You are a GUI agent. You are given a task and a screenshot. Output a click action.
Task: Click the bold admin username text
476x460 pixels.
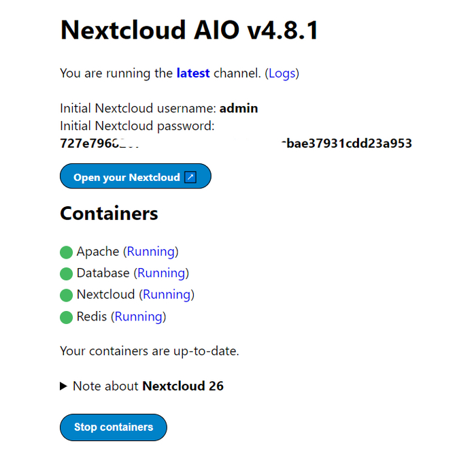coord(239,108)
